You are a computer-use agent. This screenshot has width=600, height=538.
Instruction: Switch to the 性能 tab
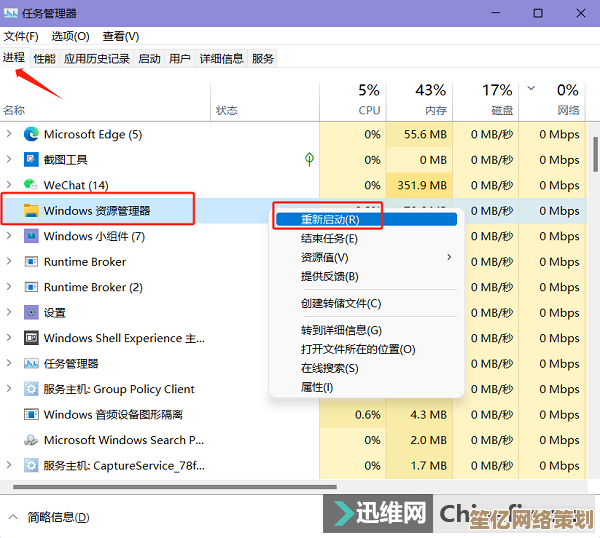click(x=45, y=59)
